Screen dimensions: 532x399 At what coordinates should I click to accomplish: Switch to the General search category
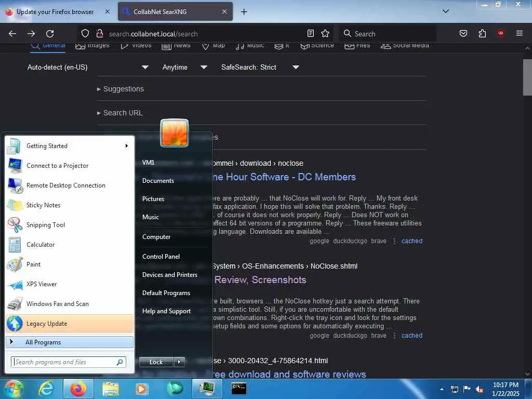pos(48,46)
